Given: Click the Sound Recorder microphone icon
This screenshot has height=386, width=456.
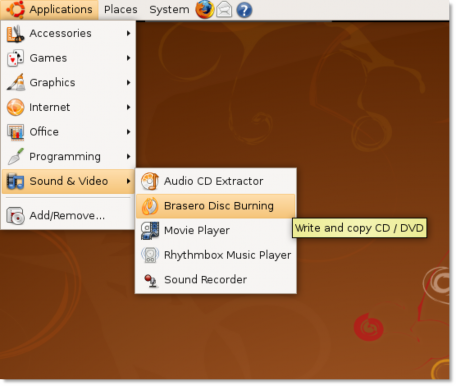Looking at the screenshot, I should [151, 280].
